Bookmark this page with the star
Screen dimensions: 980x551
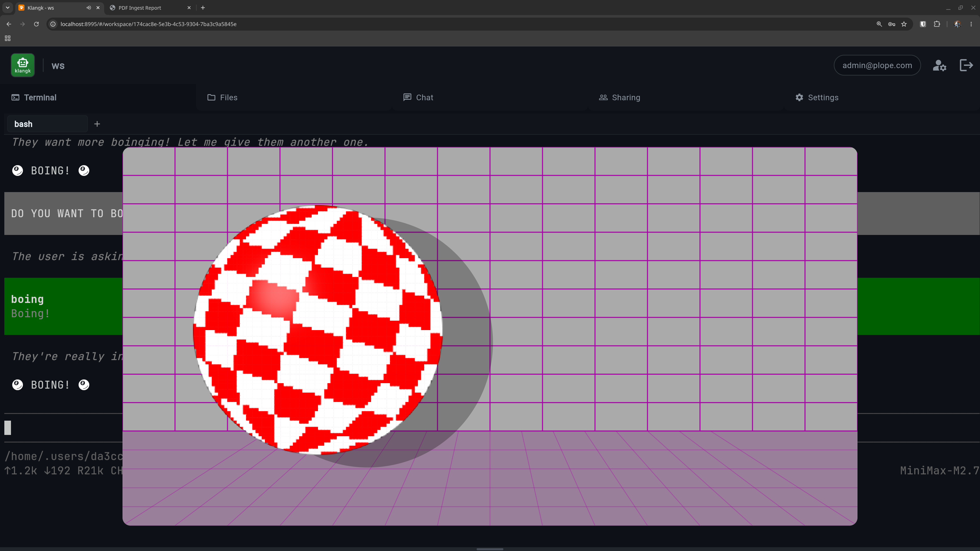pyautogui.click(x=904, y=24)
